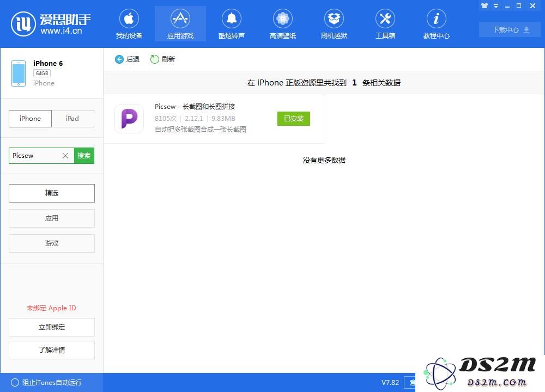Click the 了解详情 learn more button
Screen dimensions: 545x392
(52, 350)
